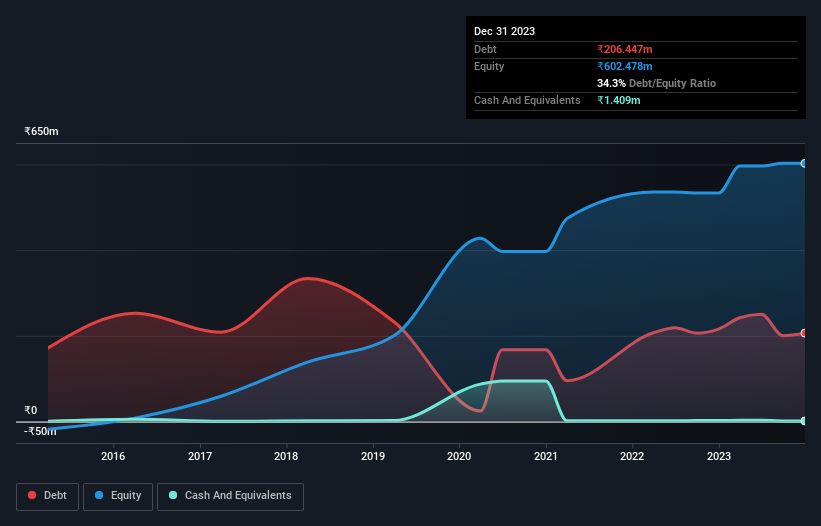Click the ₹206.447m debt value

click(625, 49)
